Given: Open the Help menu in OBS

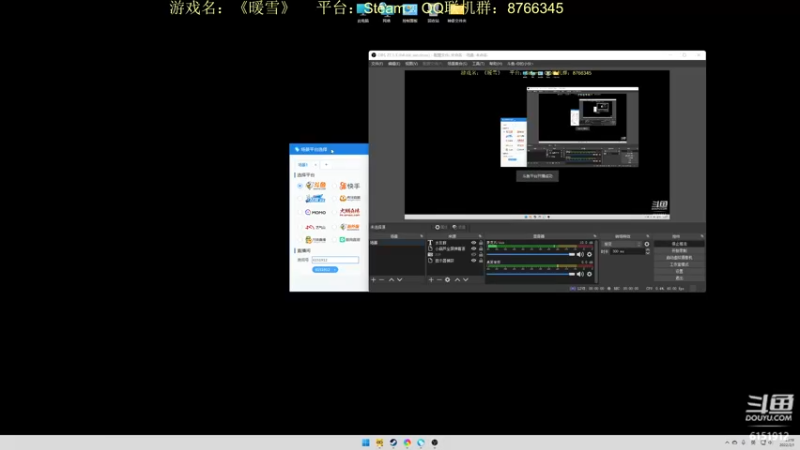Looking at the screenshot, I should tap(495, 64).
